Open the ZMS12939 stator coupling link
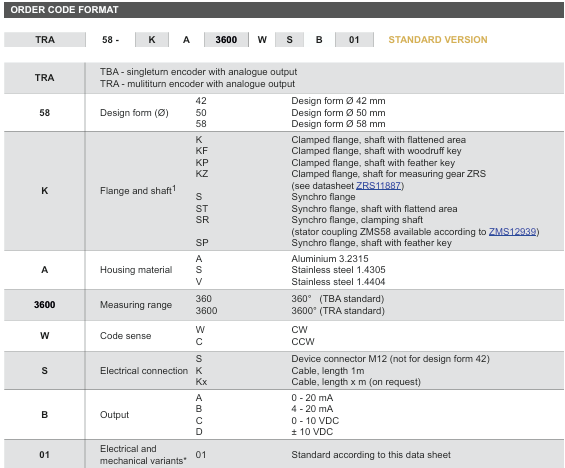The height and width of the screenshot is (468, 565). [512, 231]
